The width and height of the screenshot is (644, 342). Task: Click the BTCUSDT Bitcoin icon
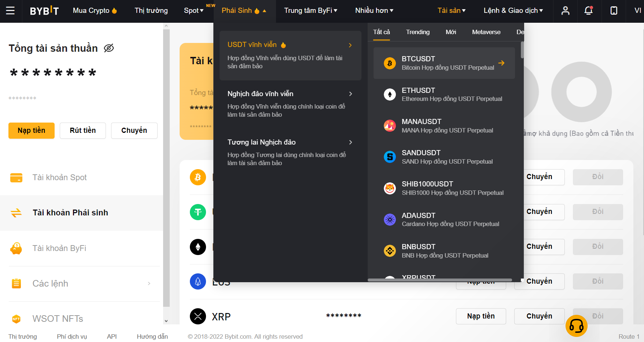click(x=390, y=63)
